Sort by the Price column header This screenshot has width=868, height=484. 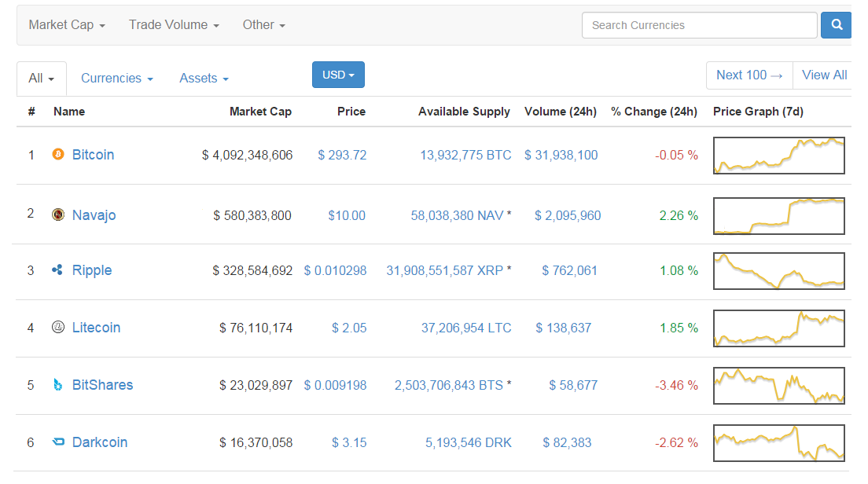pyautogui.click(x=351, y=112)
